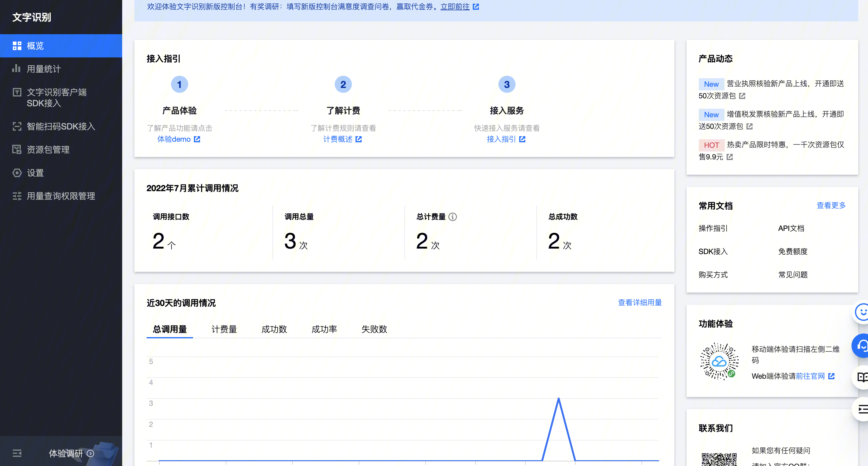Click the external link icon next to 体验demo
The height and width of the screenshot is (466, 868).
pos(197,139)
